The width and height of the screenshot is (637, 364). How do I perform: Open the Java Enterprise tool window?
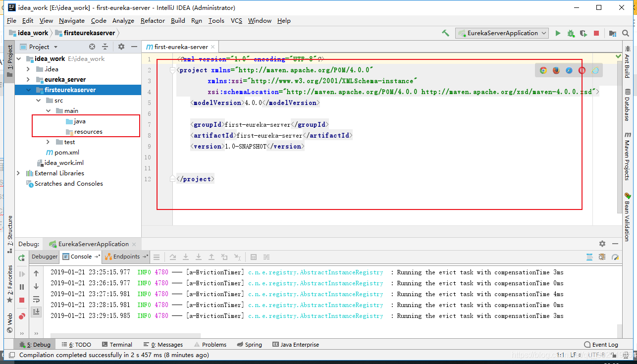pos(296,345)
